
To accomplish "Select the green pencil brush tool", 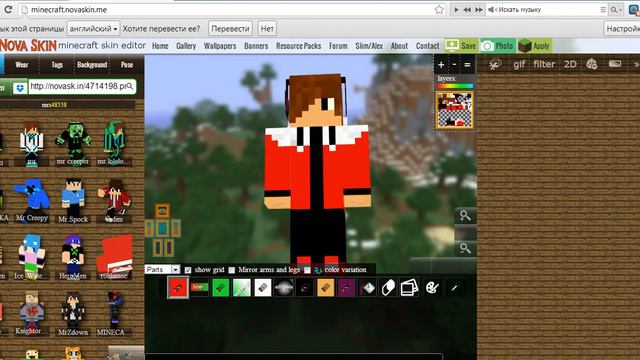I will pyautogui.click(x=220, y=288).
